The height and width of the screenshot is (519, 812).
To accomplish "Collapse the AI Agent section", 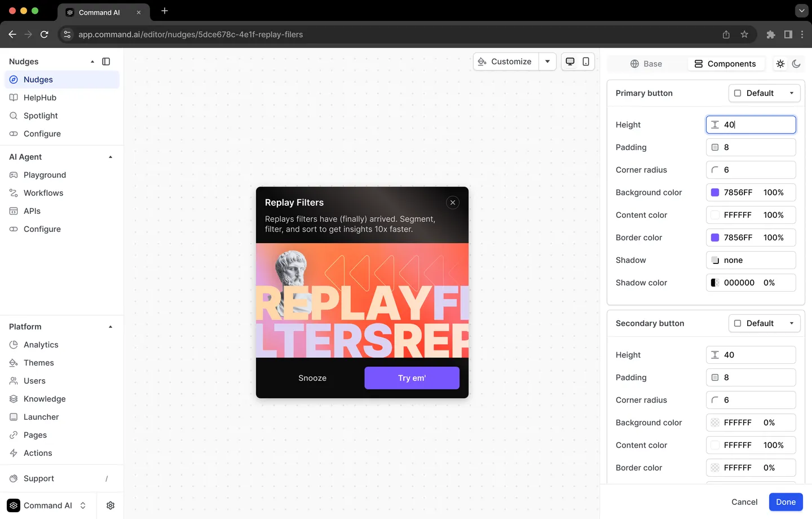I will [x=111, y=157].
